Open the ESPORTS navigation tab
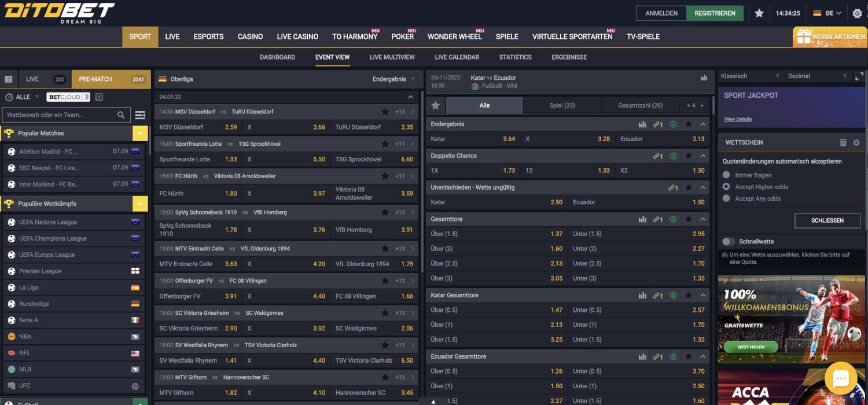 [208, 36]
